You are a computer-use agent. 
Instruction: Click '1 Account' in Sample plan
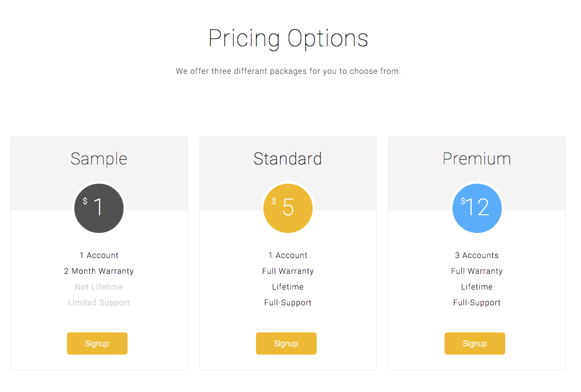(x=99, y=255)
